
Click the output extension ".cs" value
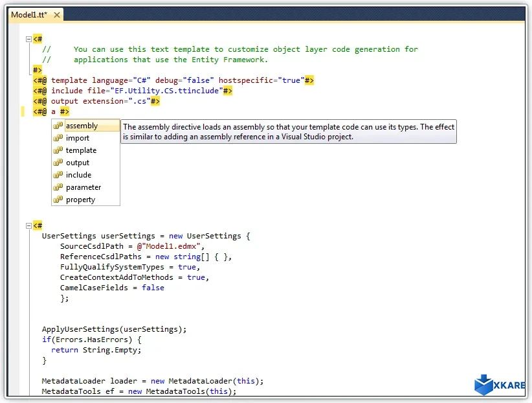point(139,101)
